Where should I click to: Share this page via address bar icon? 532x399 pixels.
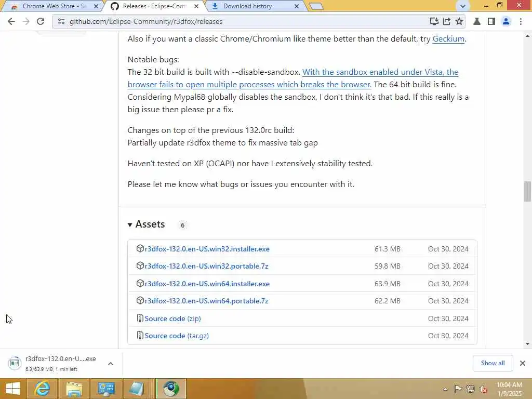pos(446,21)
